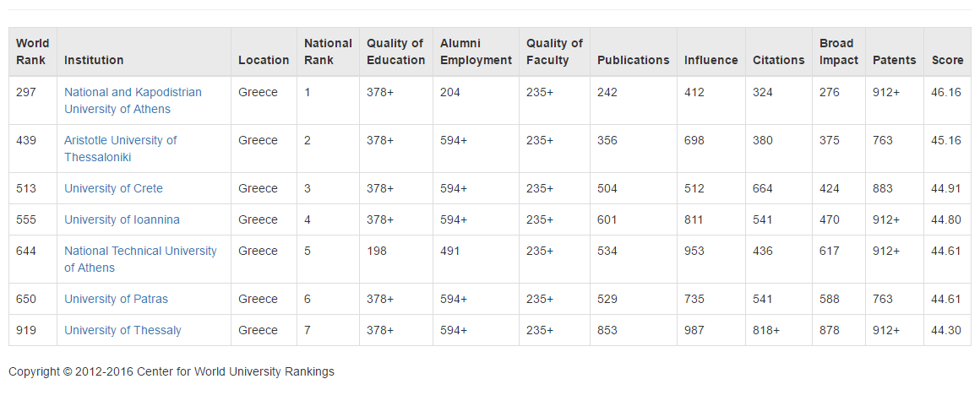Viewport: 980px width, 406px height.
Task: Click the Score column header
Action: point(947,60)
